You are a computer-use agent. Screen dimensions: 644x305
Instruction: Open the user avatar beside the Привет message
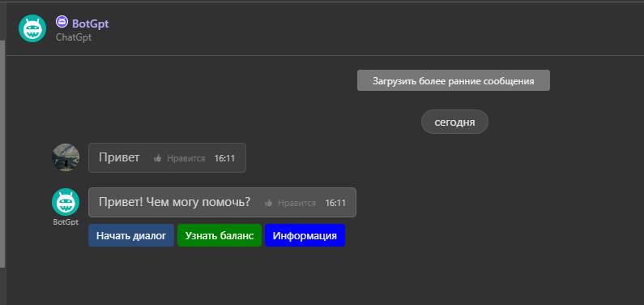click(x=66, y=157)
